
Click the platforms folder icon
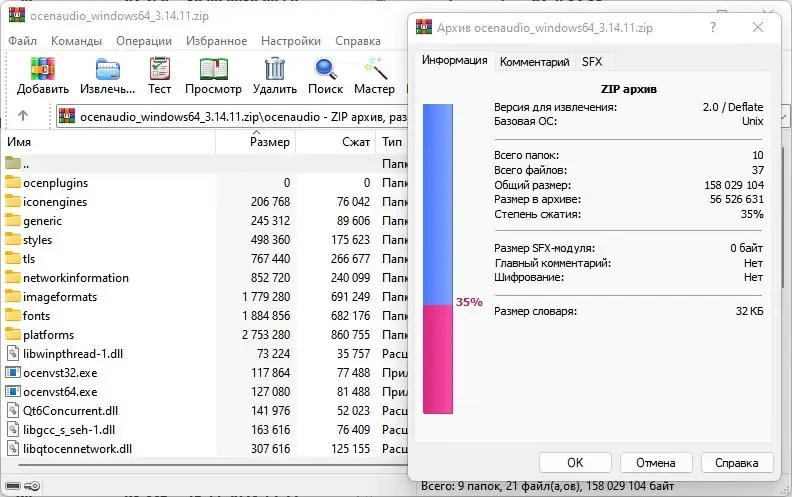13,334
